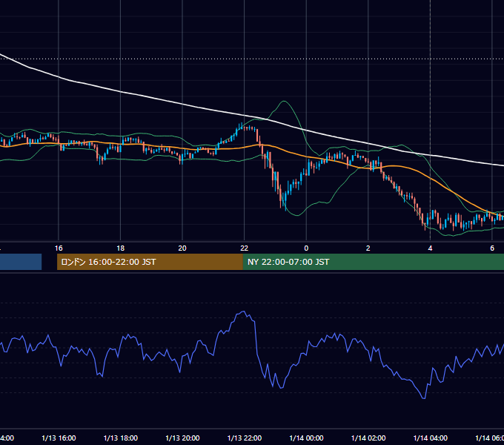Click the London session bar 16:00-22:00 JST
504x445 pixels.
150,262
